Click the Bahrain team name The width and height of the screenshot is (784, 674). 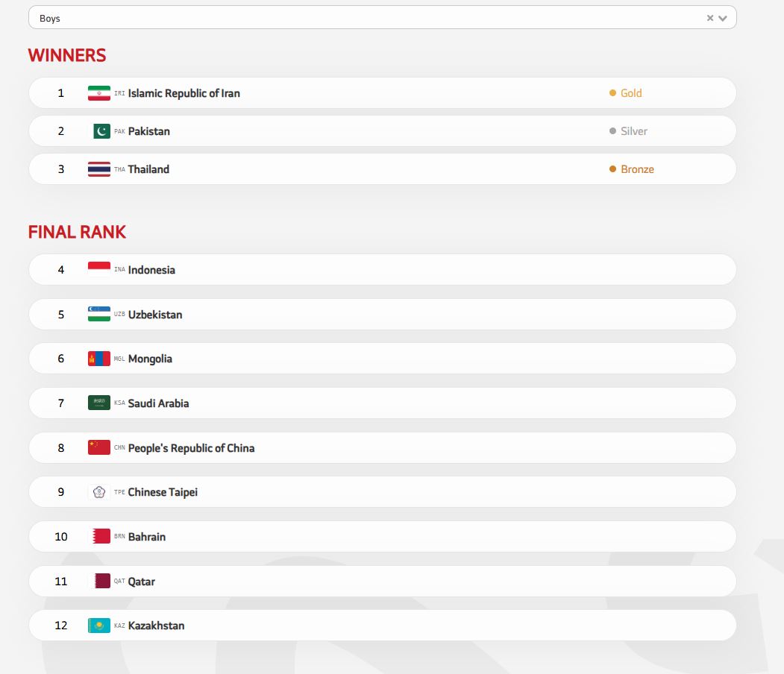(147, 537)
